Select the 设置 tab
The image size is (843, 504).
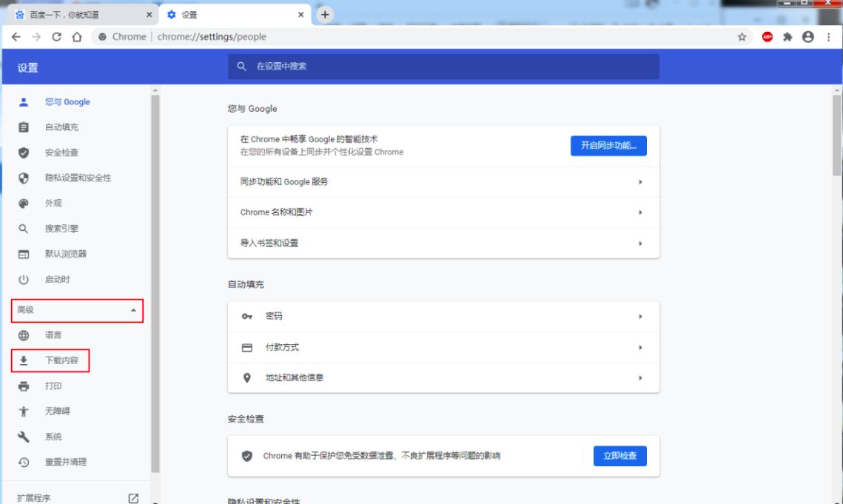coord(236,15)
